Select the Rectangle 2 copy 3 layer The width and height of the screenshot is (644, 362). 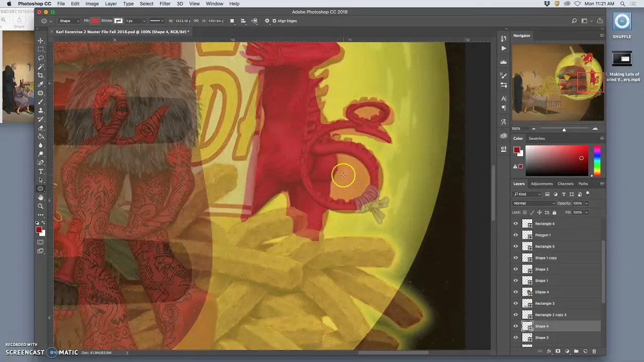click(556, 315)
